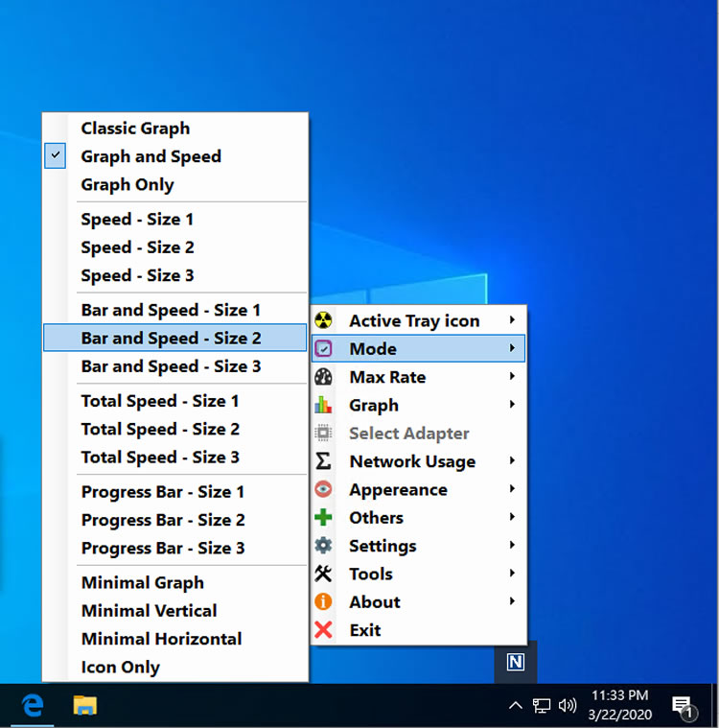Choose Bar and Speed - Size 2

171,338
